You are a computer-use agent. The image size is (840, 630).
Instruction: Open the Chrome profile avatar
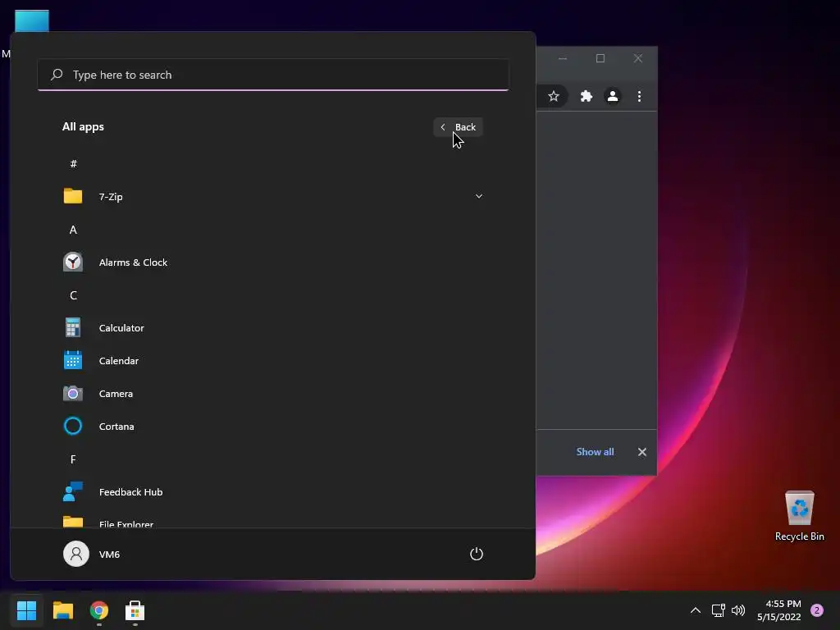point(612,96)
